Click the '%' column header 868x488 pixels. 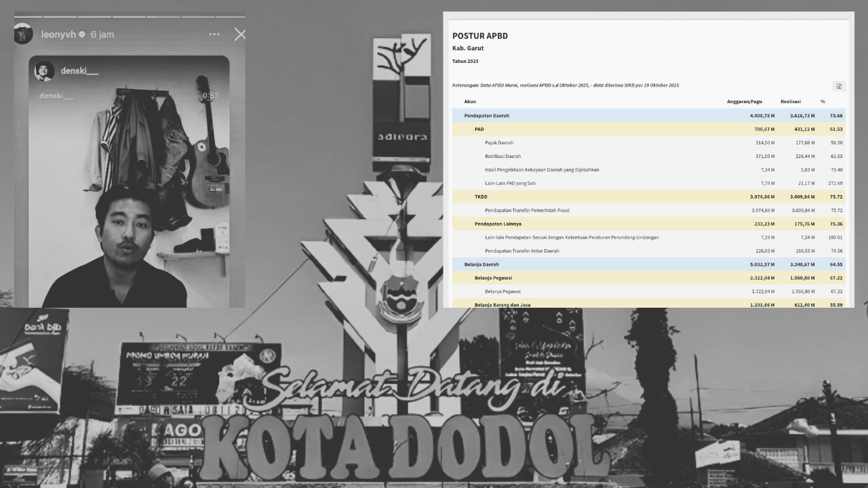pyautogui.click(x=823, y=102)
